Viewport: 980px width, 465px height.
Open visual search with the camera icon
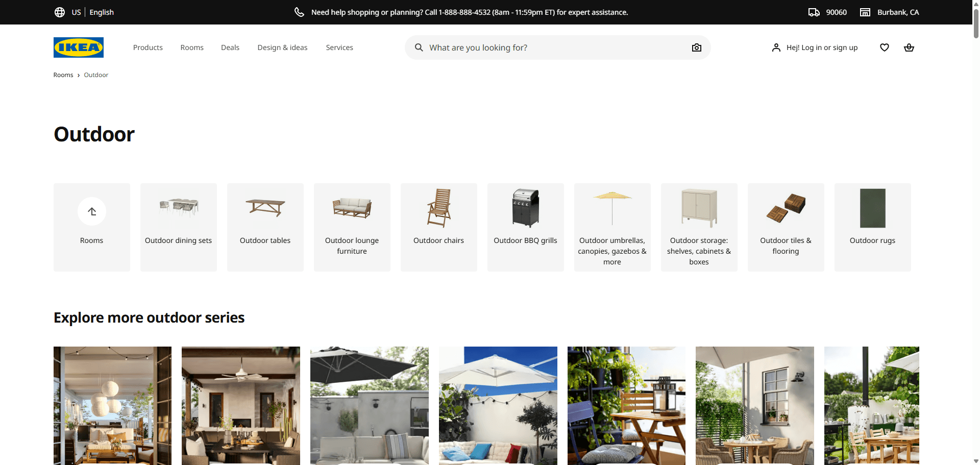696,47
